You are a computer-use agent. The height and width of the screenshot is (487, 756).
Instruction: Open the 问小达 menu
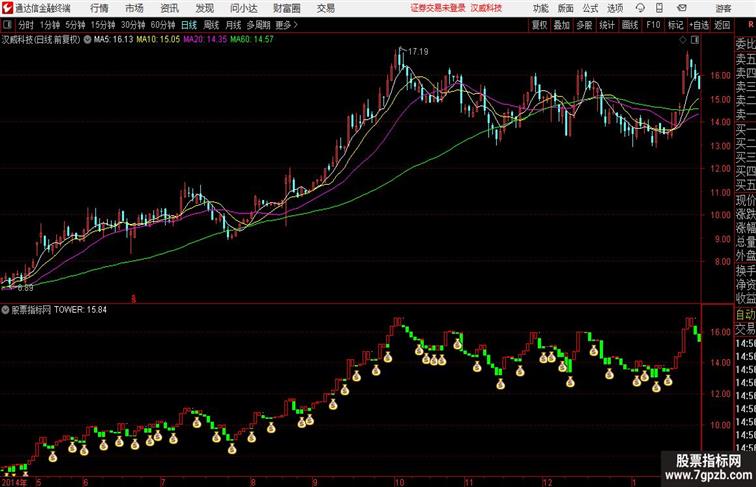pos(244,8)
